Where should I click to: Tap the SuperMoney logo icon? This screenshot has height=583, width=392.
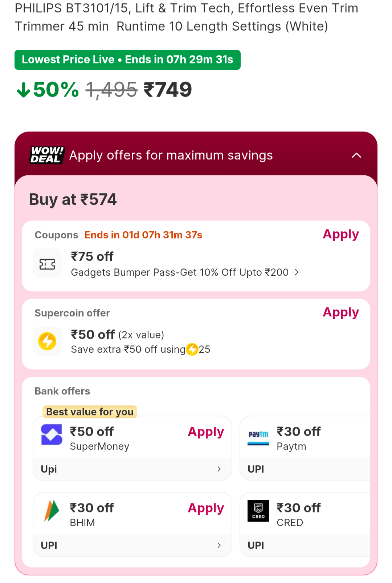[52, 435]
